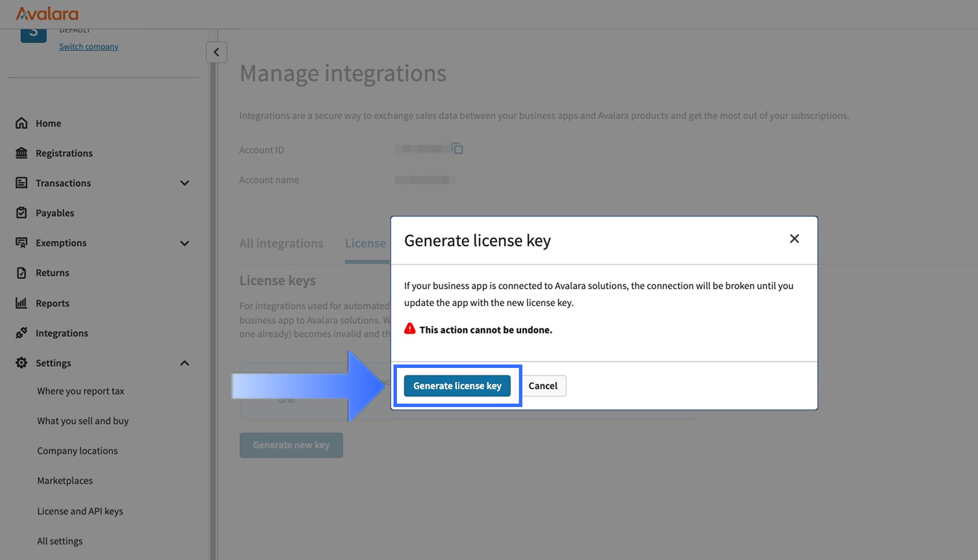Collapse the Settings section chevron
This screenshot has height=560, width=978.
(x=185, y=363)
